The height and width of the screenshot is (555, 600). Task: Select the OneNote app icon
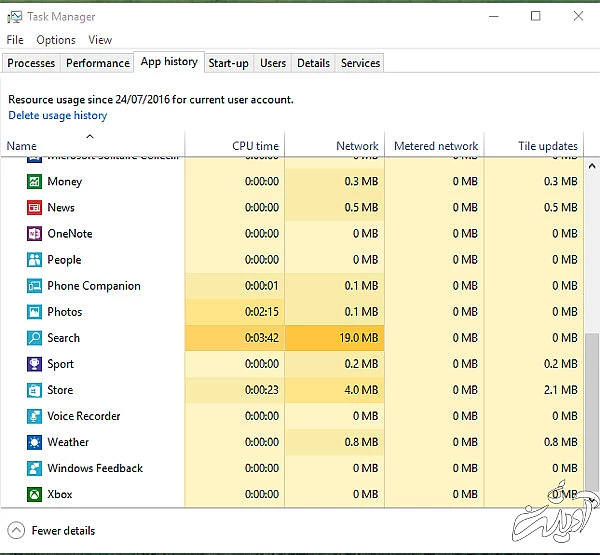coord(35,234)
